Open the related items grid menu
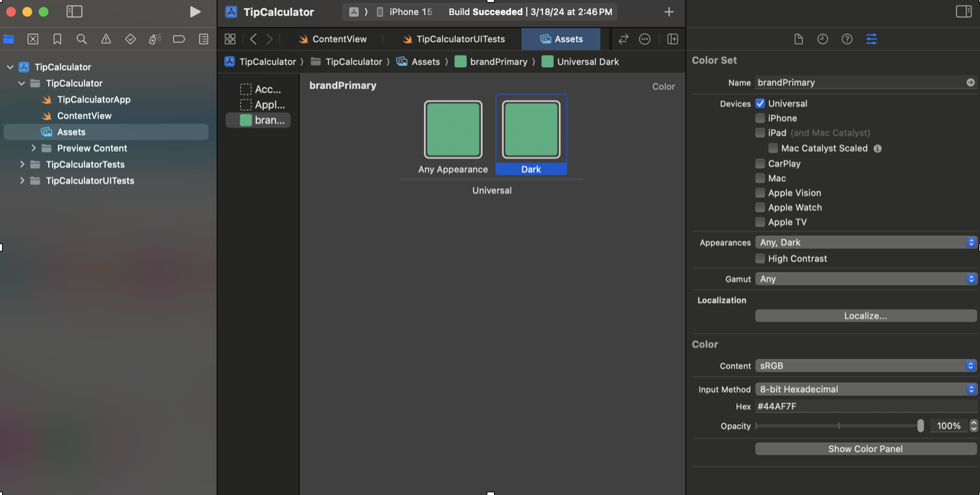The height and width of the screenshot is (495, 980). (x=230, y=39)
